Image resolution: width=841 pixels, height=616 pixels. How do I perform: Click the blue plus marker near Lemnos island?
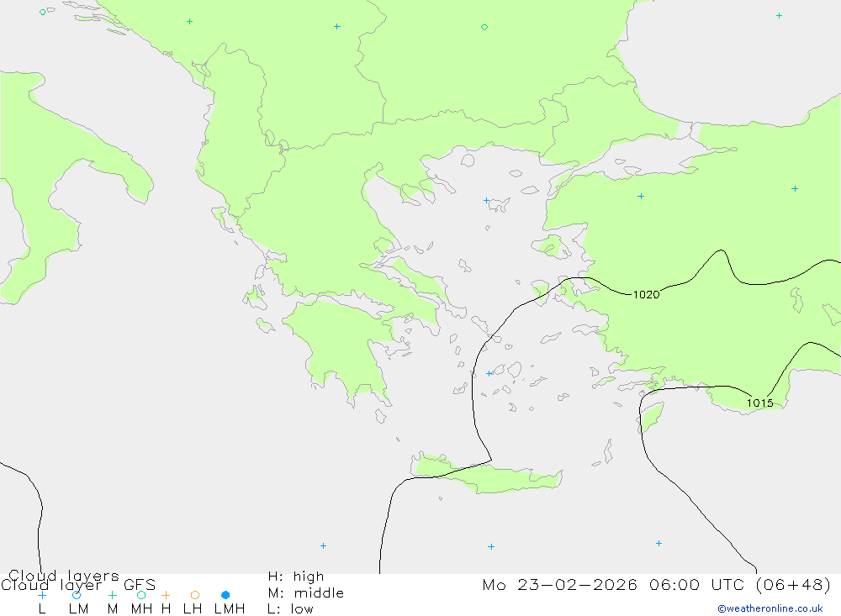486,201
